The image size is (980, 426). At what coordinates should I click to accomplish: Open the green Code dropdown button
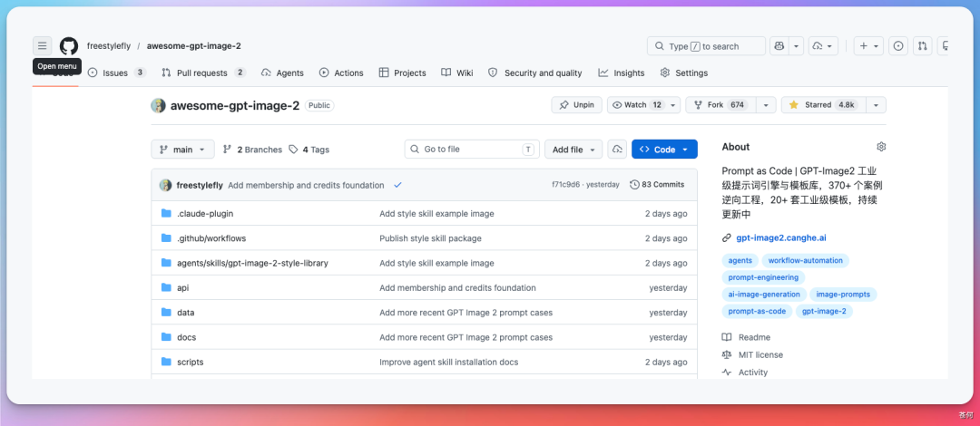click(x=664, y=150)
